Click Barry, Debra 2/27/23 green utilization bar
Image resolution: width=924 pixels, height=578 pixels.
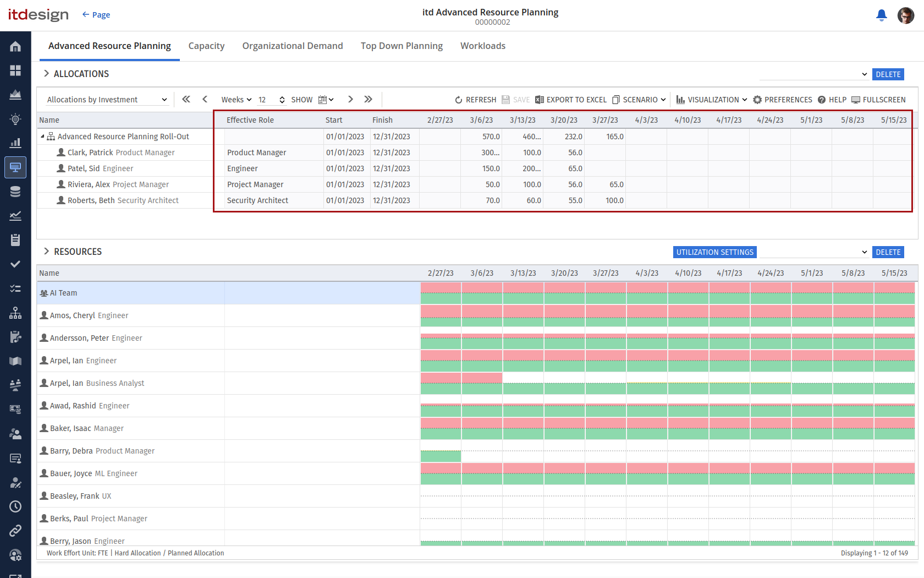[441, 456]
